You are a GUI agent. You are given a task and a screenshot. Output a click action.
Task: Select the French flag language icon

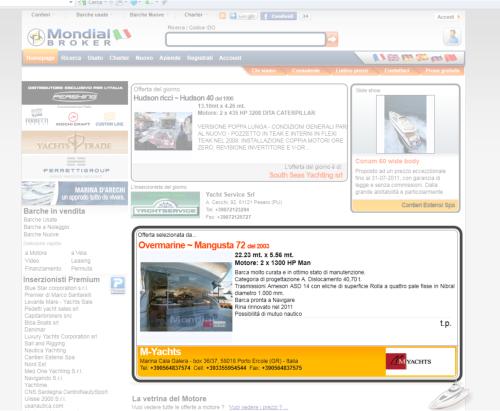pos(378,58)
